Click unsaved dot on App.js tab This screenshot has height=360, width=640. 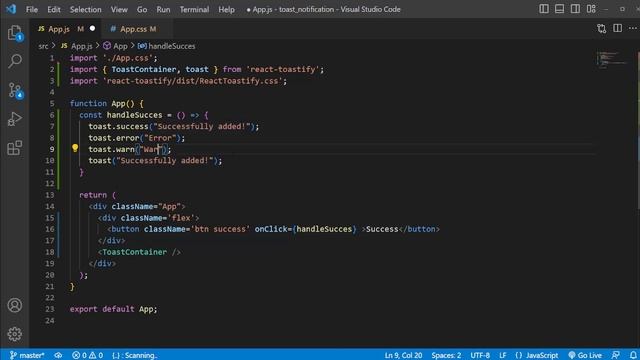pyautogui.click(x=92, y=29)
